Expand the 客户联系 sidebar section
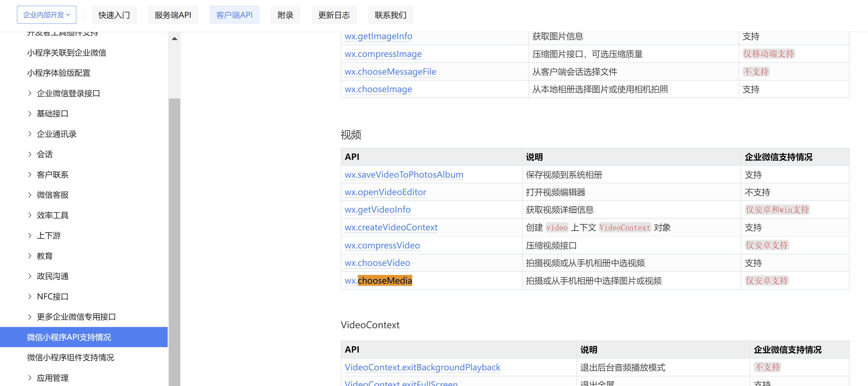The height and width of the screenshot is (386, 868). [x=52, y=174]
